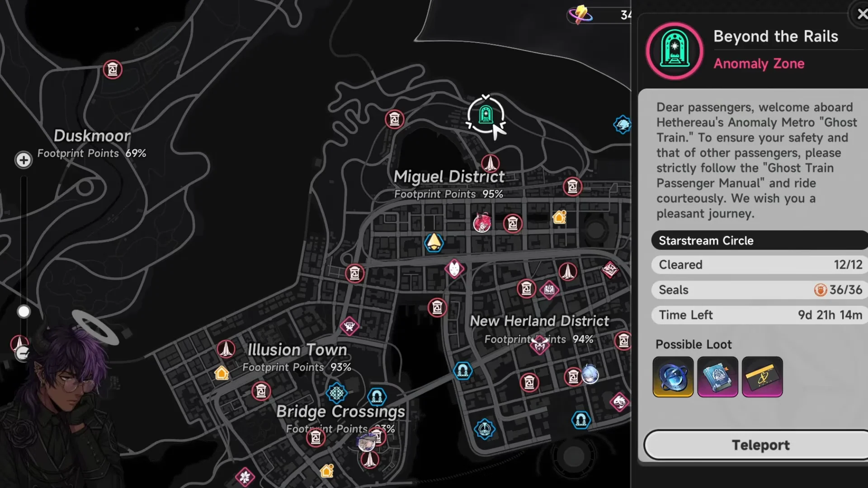Click the pink shop diamond near Illusion Town
Viewport: 868px width, 488px height.
point(349,326)
